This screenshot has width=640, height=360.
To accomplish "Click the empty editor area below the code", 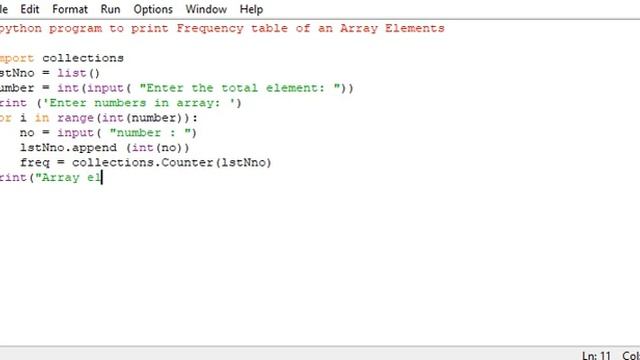I will (x=320, y=265).
